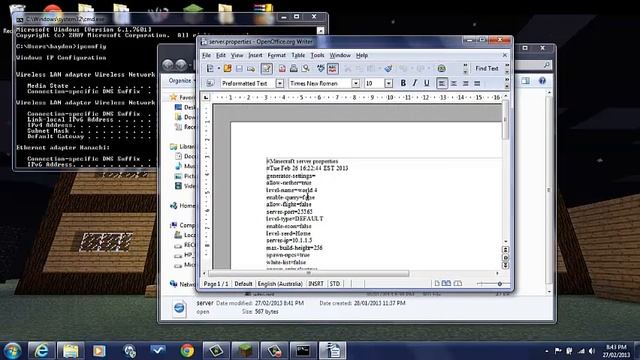Click the Document as E-mail icon
Viewport: 640px width, 360px height.
pyautogui.click(x=251, y=69)
